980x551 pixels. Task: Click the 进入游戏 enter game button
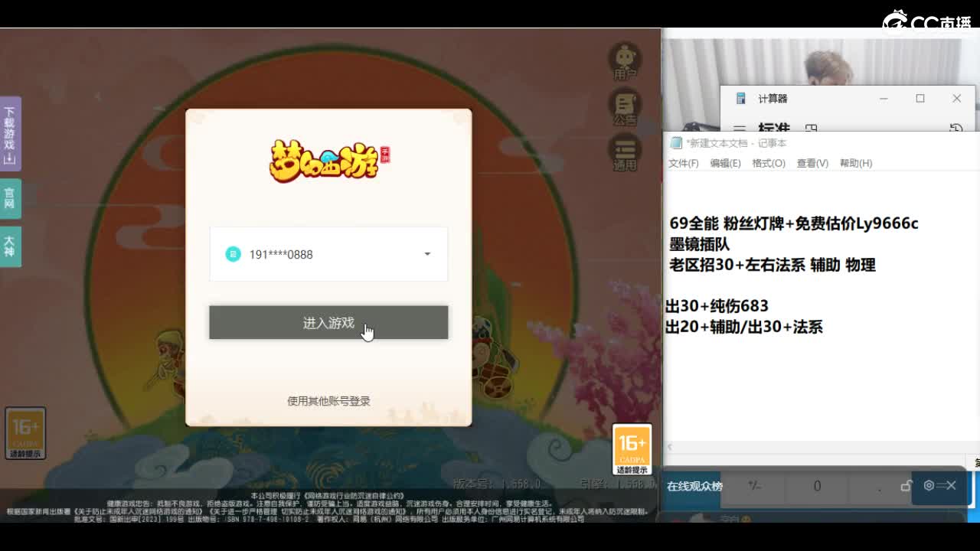point(328,323)
